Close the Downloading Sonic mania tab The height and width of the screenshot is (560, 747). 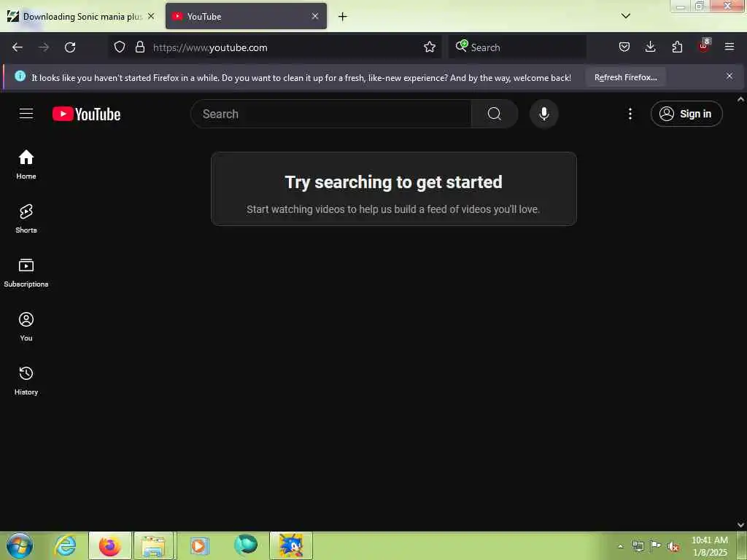[x=151, y=16]
